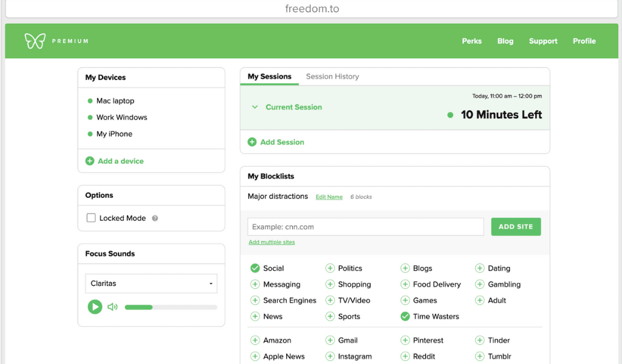The width and height of the screenshot is (622, 364).
Task: Add Dating category to blocklist
Action: 480,268
